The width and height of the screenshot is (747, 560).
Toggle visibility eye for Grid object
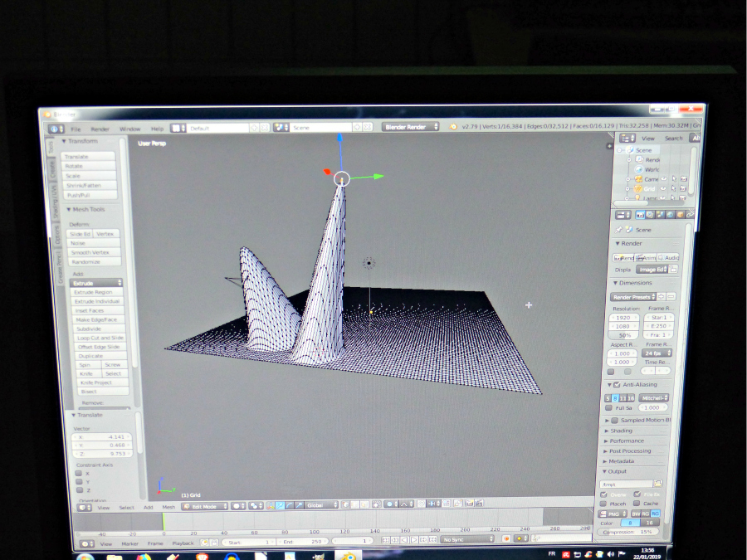(663, 189)
